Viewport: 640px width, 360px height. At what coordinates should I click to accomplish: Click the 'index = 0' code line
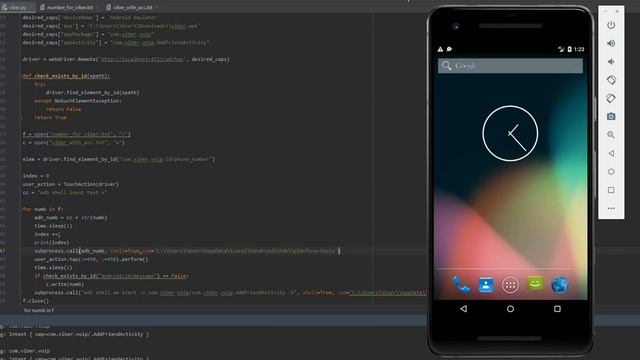click(36, 176)
